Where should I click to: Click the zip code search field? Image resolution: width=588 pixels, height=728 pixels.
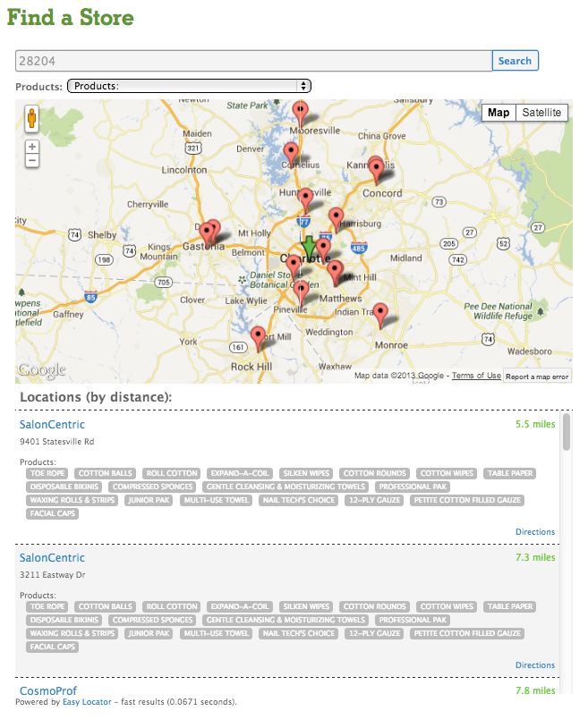pos(253,61)
